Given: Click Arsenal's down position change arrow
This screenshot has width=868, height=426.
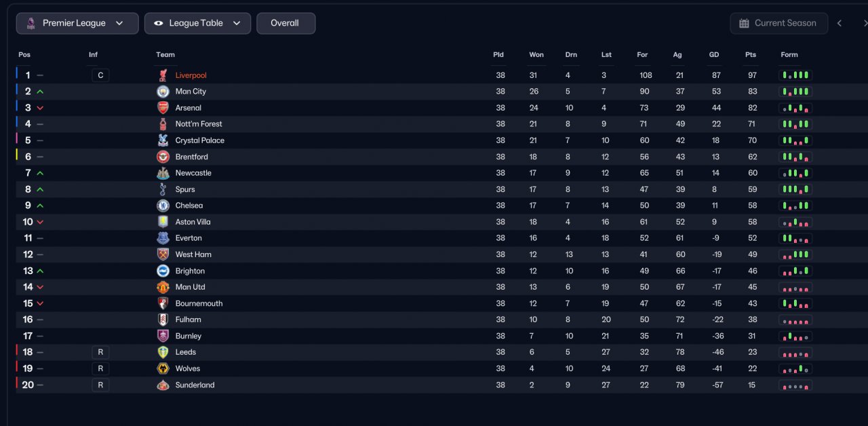Looking at the screenshot, I should click(x=40, y=108).
